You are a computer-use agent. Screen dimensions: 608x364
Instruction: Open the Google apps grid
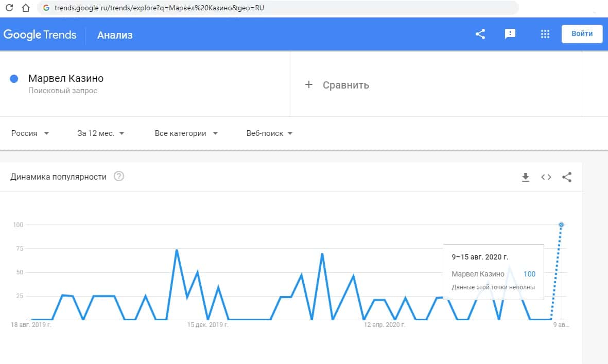545,34
